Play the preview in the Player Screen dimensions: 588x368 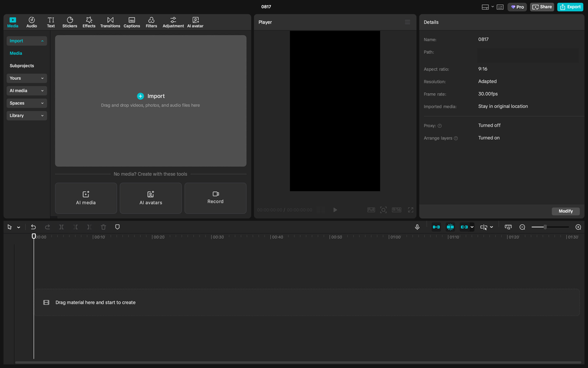click(335, 210)
